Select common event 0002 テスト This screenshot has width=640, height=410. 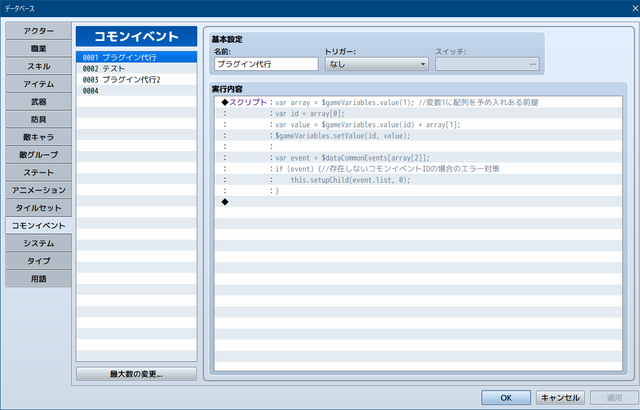[x=136, y=68]
